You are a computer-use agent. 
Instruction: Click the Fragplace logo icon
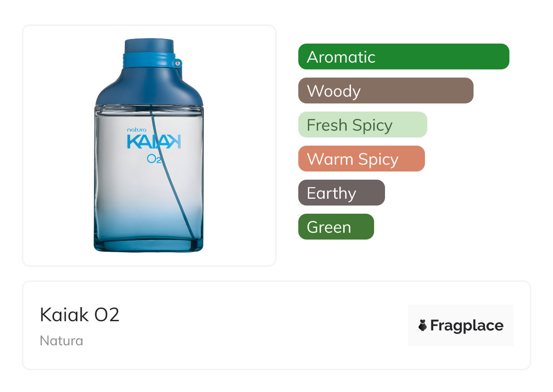[423, 325]
